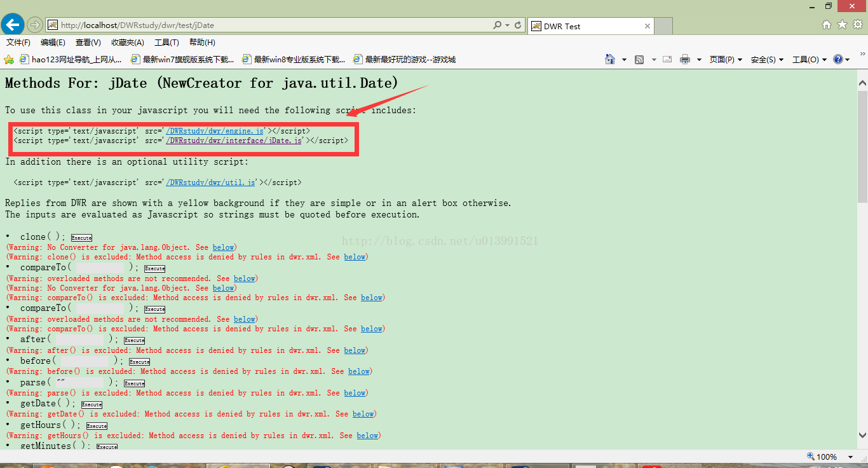The width and height of the screenshot is (868, 468).
Task: Click the vertical scrollbar thumb
Action: tap(862, 146)
